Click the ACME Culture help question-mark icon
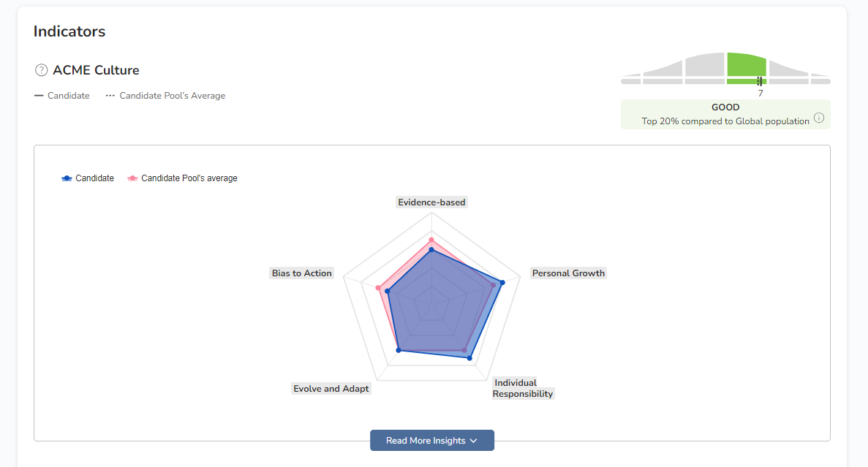Viewport: 868px width, 467px height. (x=41, y=70)
